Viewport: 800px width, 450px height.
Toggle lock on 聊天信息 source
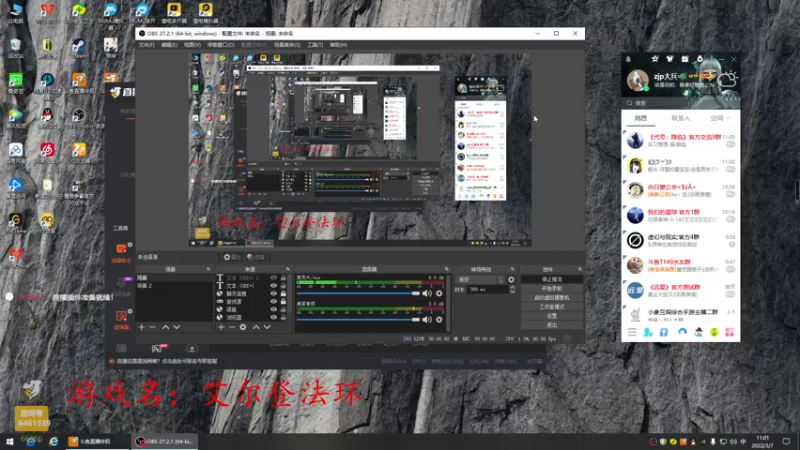pos(283,294)
